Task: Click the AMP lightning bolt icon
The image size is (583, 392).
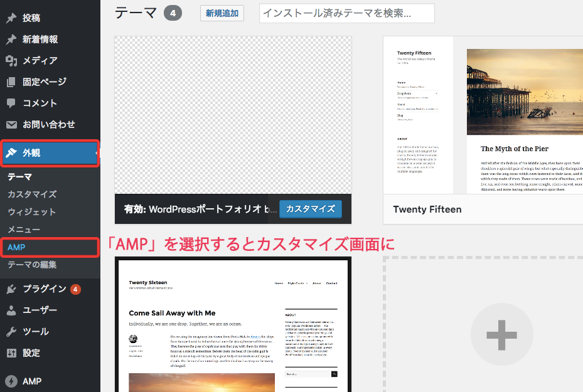Action: (11, 381)
